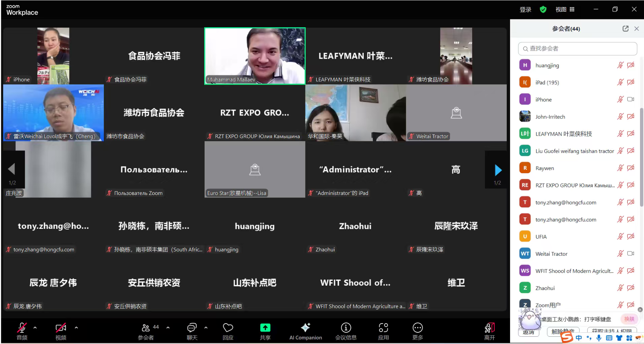Select Muhammad Mallaev's active video tile

255,56
